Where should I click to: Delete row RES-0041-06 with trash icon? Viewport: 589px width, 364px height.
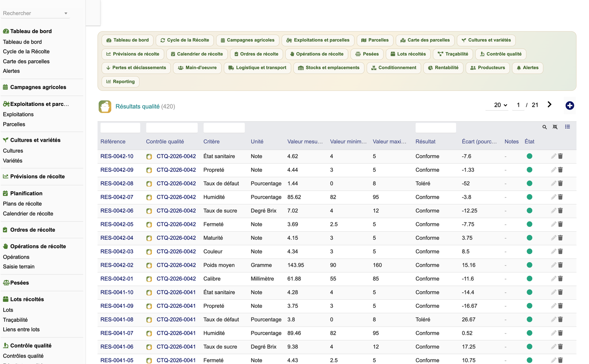(560, 347)
